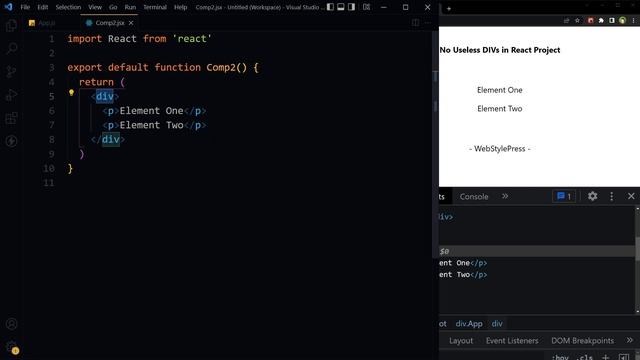Close the DevTools panel
Screen dimensions: 640x360
click(x=631, y=196)
